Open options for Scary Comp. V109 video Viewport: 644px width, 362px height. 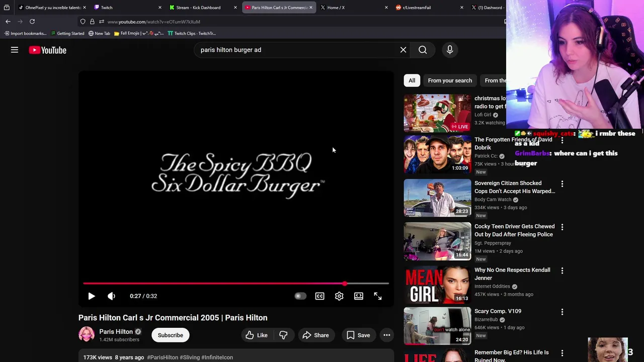point(562,312)
